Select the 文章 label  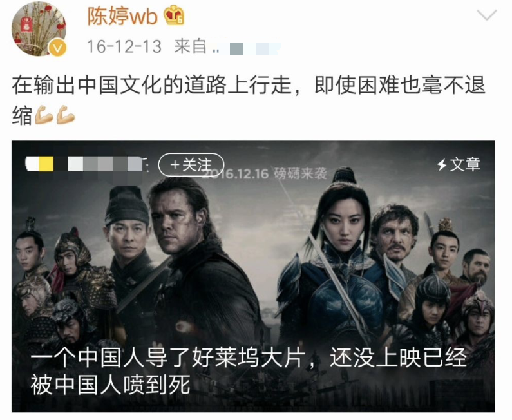(x=464, y=164)
